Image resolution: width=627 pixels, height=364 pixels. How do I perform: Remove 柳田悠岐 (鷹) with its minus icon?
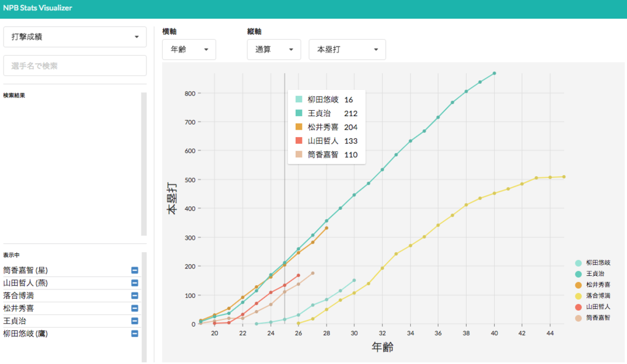point(135,333)
